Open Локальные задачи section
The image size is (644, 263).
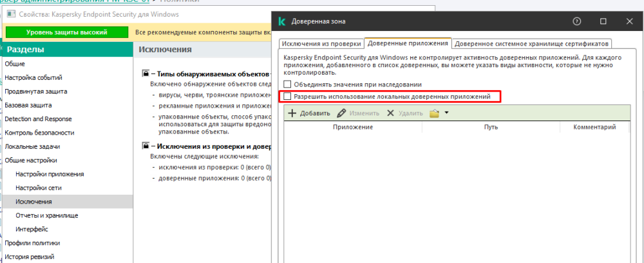32,146
